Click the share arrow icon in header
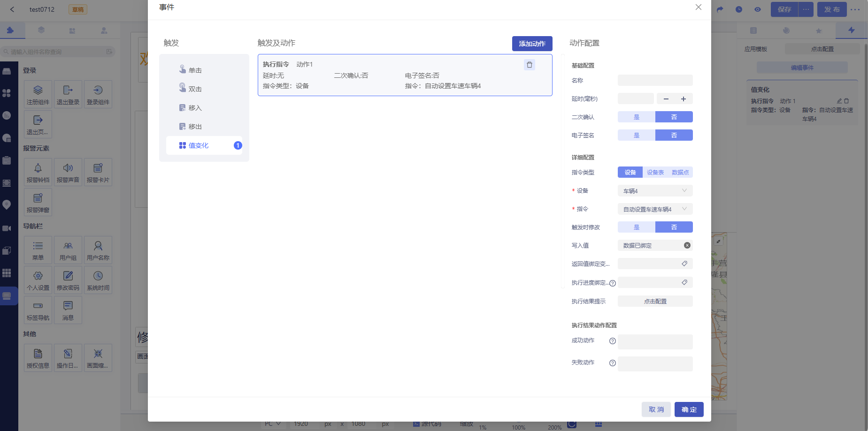868x431 pixels. tap(720, 9)
